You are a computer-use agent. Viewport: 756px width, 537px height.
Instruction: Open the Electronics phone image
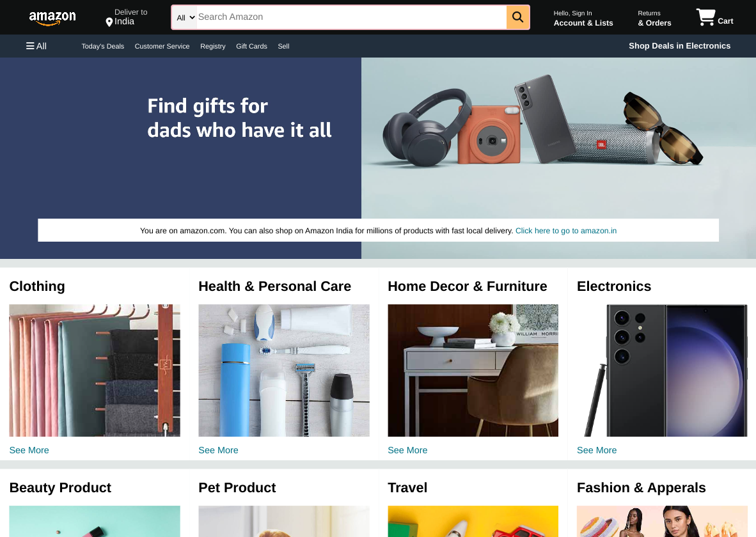662,370
